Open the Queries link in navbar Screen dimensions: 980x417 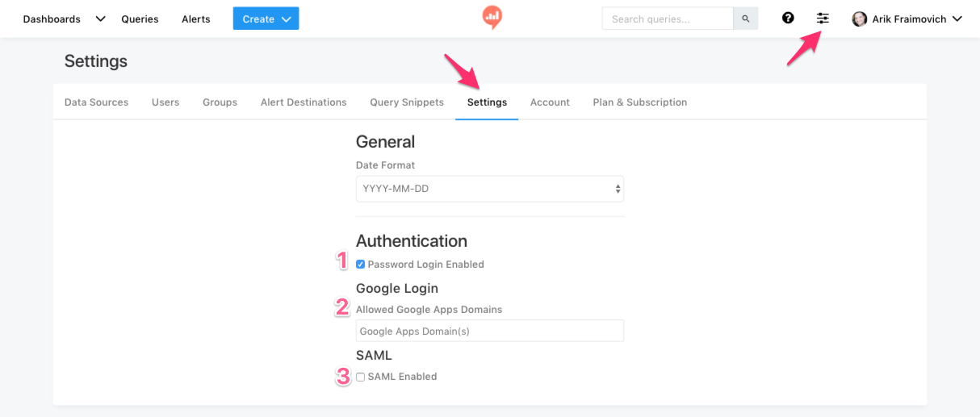tap(140, 19)
